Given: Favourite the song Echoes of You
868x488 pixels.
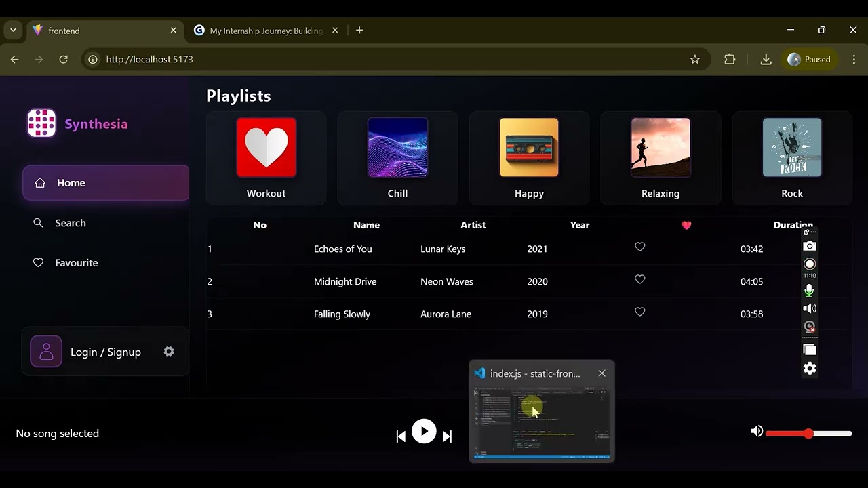Looking at the screenshot, I should (x=639, y=247).
